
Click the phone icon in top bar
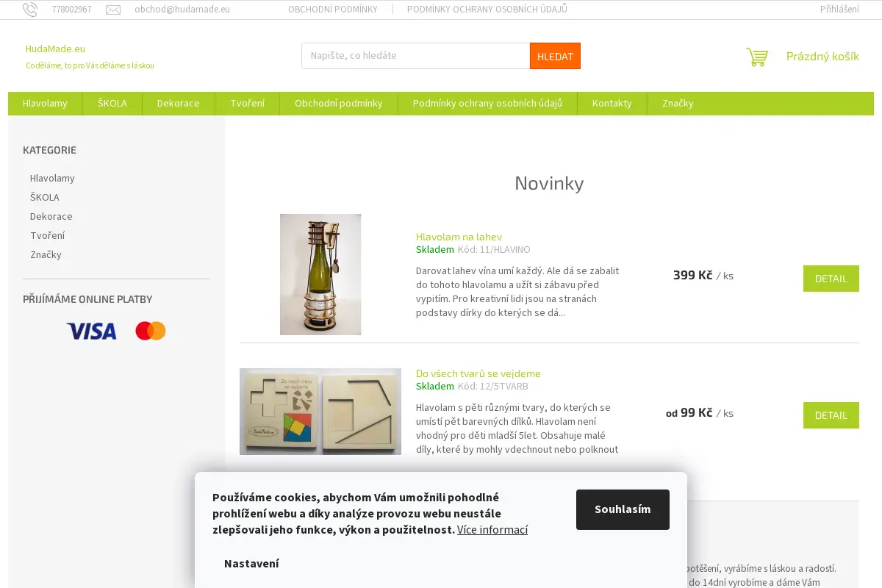30,10
